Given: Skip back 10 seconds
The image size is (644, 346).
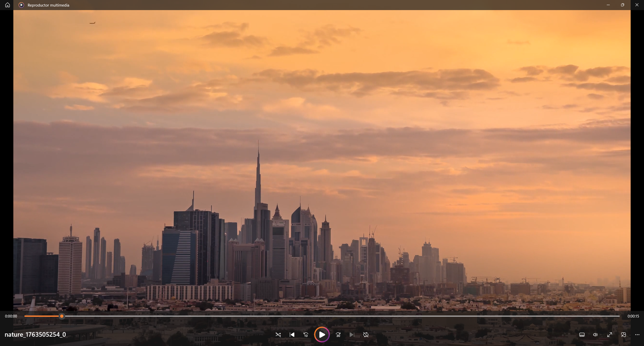Looking at the screenshot, I should pos(306,335).
